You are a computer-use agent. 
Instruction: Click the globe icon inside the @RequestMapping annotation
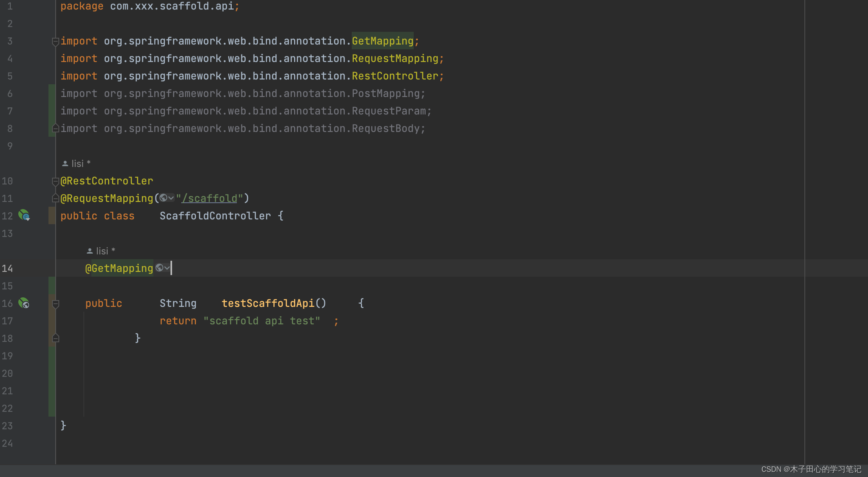163,198
